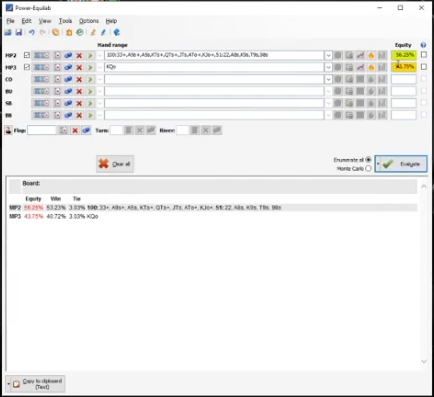This screenshot has height=397, width=434.
Task: Click the blue dice icon in MP2 row
Action: pyautogui.click(x=68, y=55)
